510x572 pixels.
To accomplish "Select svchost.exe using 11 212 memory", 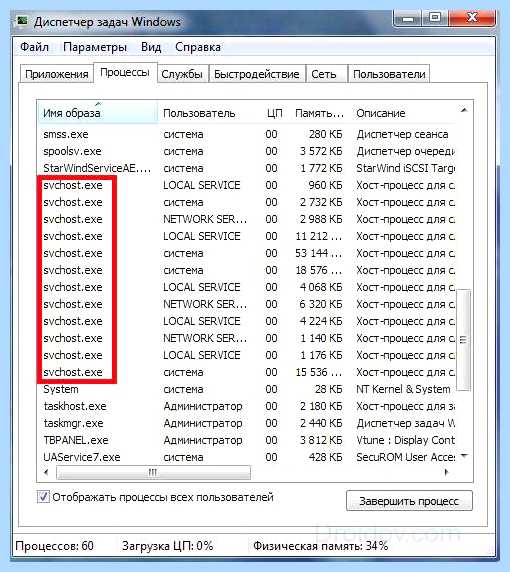I will click(247, 236).
